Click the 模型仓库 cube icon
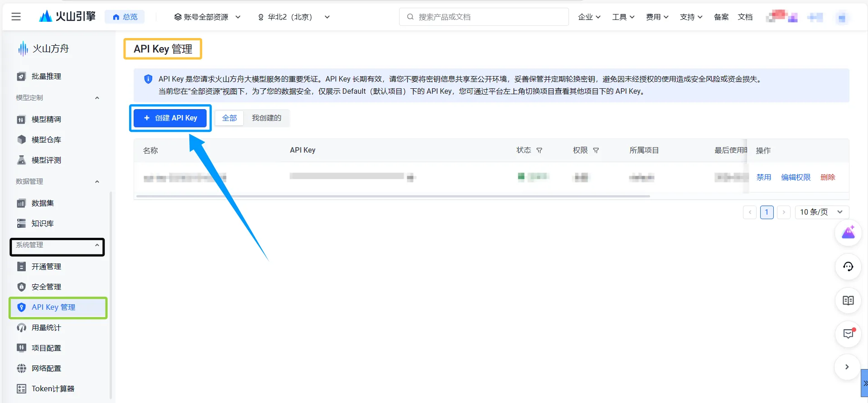The image size is (868, 403). coord(21,139)
